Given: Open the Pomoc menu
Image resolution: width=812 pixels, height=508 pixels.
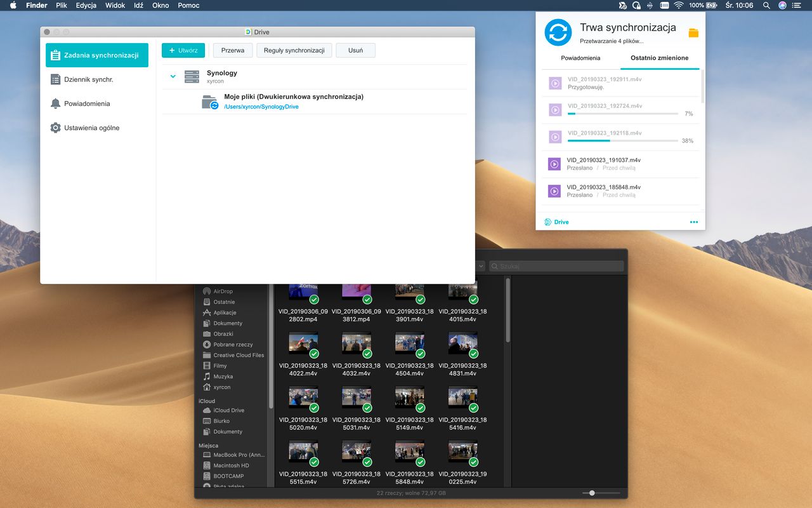Looking at the screenshot, I should [x=188, y=5].
